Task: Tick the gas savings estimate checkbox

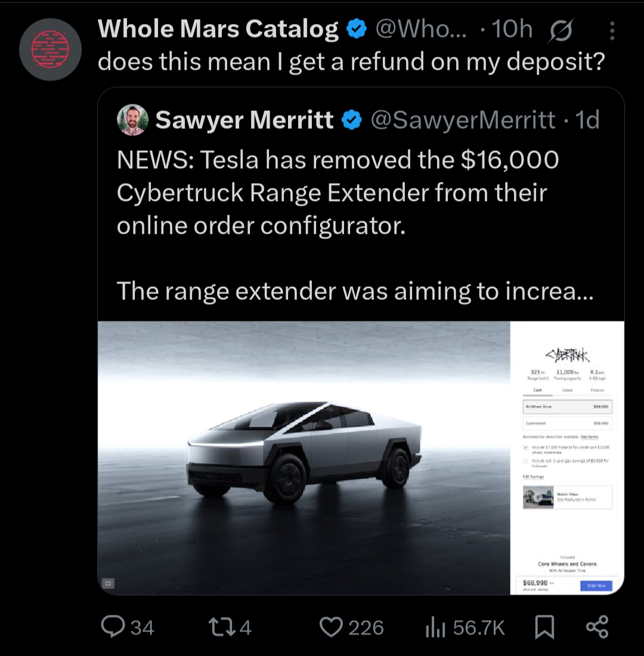Action: coord(526,460)
